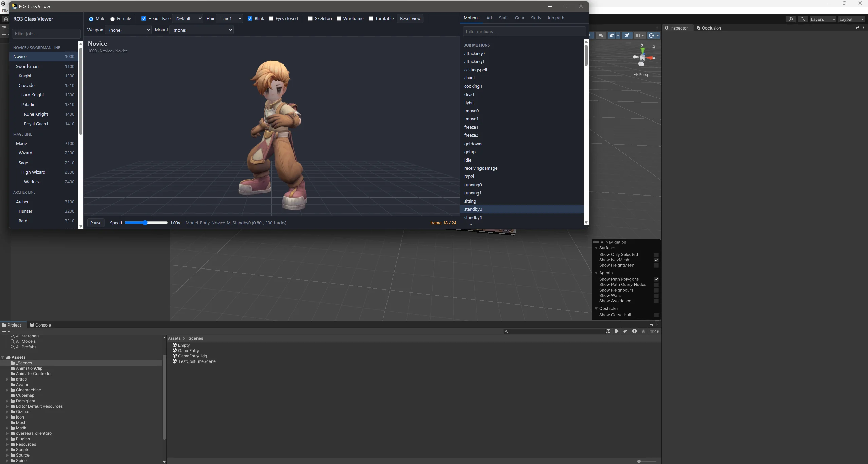The width and height of the screenshot is (868, 464).
Task: Switch to the Job path tab
Action: 555,18
